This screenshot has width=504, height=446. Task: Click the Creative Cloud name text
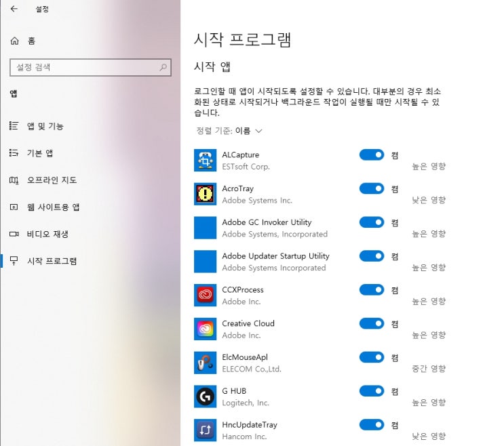pos(248,323)
